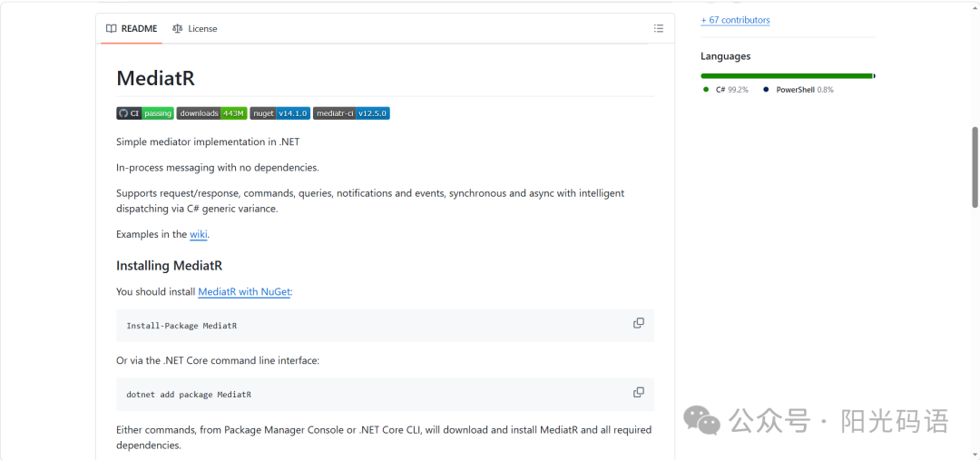Copy the Install-Package MediatR command
Screen dimensions: 980x460
click(638, 323)
